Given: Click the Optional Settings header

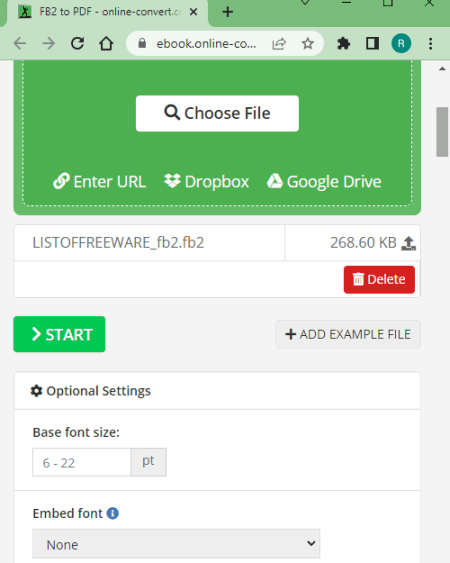Looking at the screenshot, I should pyautogui.click(x=217, y=391).
